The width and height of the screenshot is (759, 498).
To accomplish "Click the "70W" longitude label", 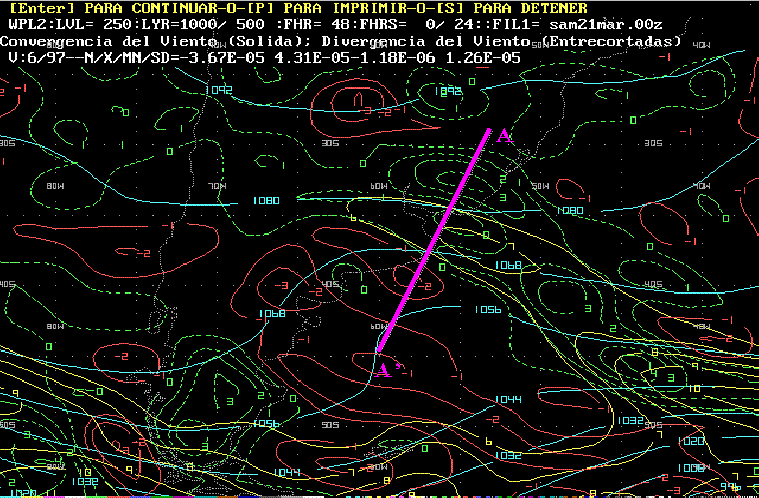I will (x=217, y=186).
